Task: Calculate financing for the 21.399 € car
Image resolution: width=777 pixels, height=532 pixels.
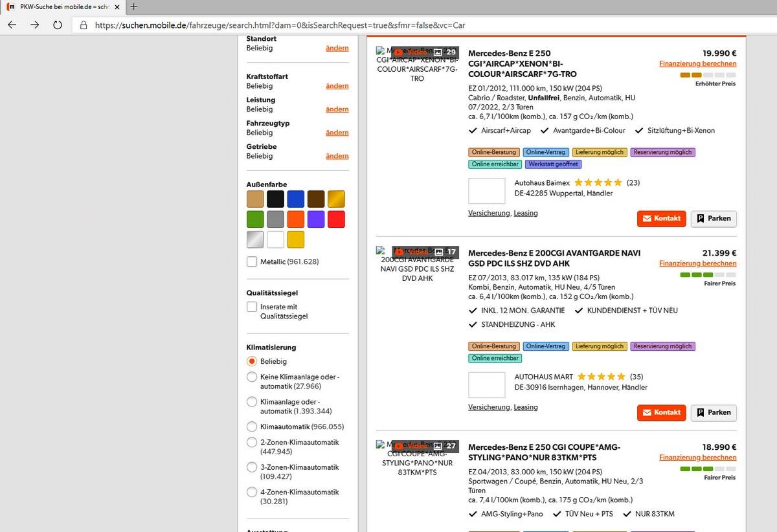Action: point(698,263)
